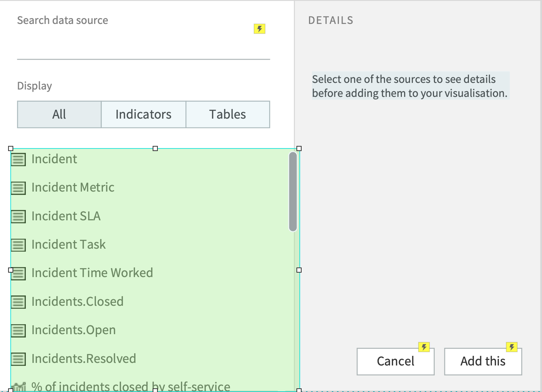Viewport: 542px width, 392px height.
Task: Click the Add this button
Action: point(483,361)
